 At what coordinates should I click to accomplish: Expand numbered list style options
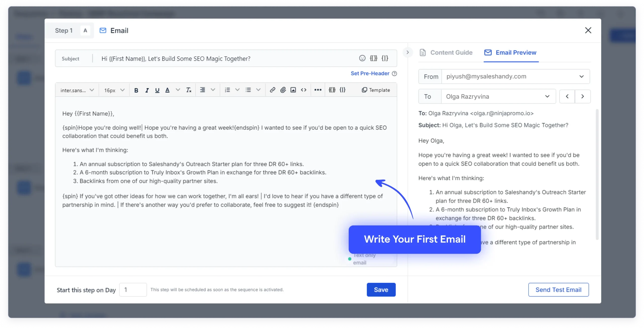237,90
